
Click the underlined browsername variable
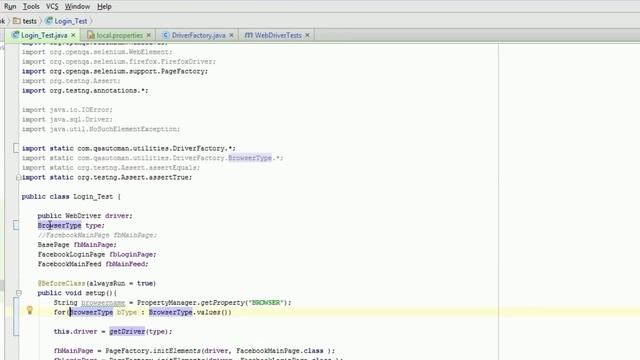103,303
